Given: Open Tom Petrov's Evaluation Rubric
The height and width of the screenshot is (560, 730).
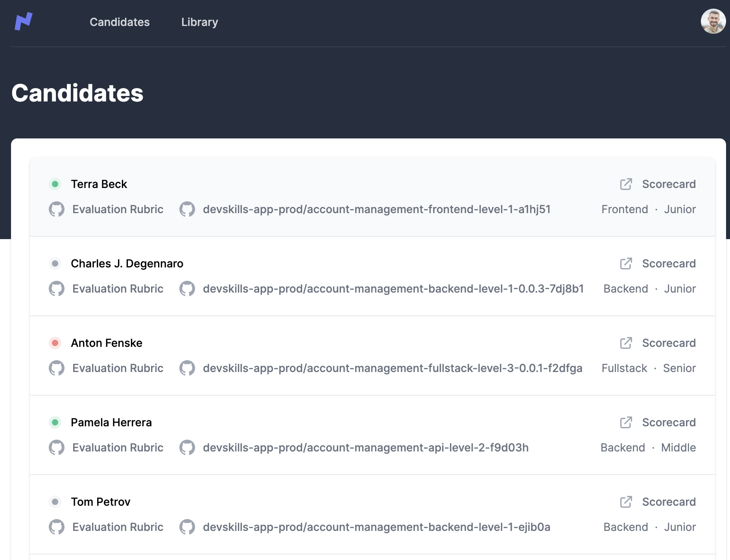Looking at the screenshot, I should click(118, 527).
